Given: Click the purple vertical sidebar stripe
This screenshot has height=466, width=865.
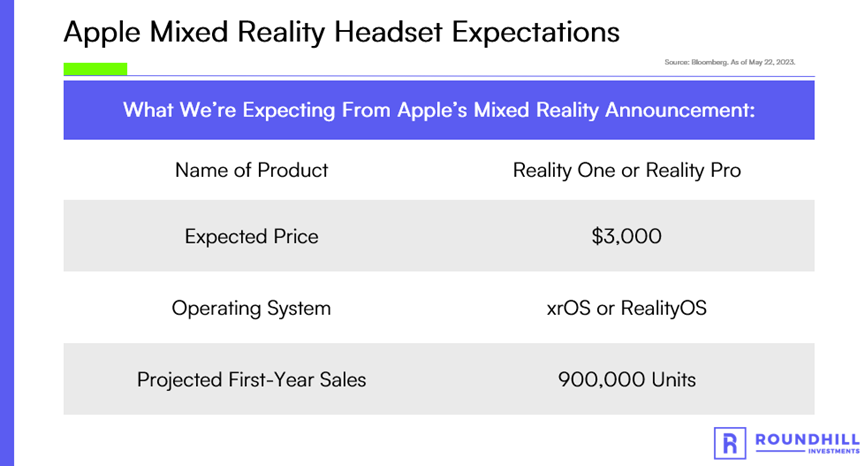Looking at the screenshot, I should 7,233.
